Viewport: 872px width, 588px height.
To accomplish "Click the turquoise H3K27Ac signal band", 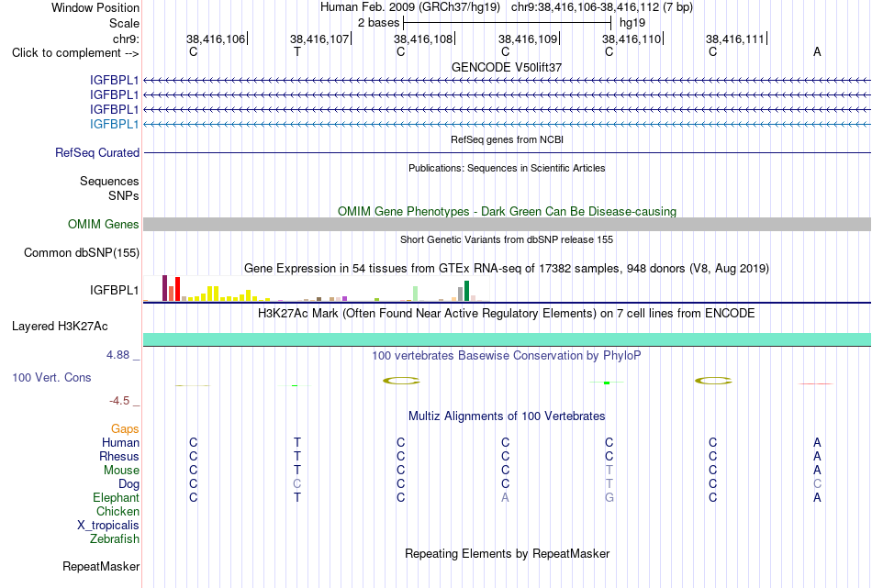I will [x=507, y=339].
